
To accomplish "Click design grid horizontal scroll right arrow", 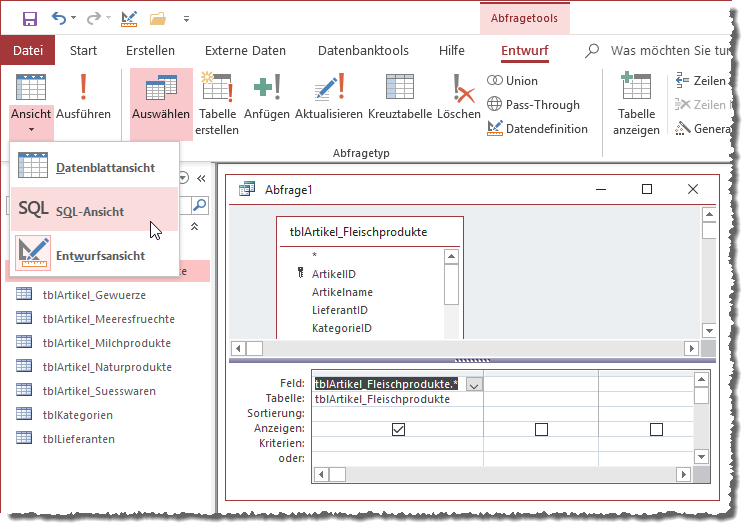I will [684, 475].
